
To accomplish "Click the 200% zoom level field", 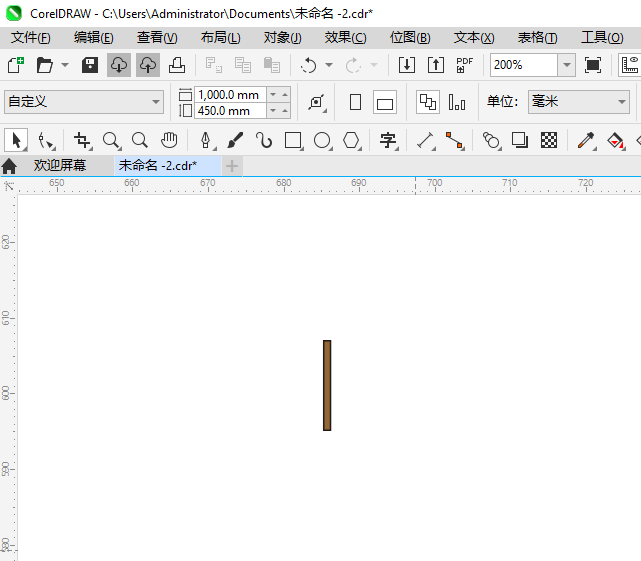I will point(524,65).
